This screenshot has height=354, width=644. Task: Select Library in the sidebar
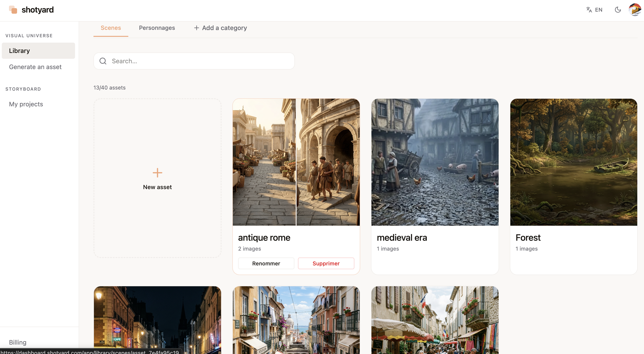tap(38, 51)
